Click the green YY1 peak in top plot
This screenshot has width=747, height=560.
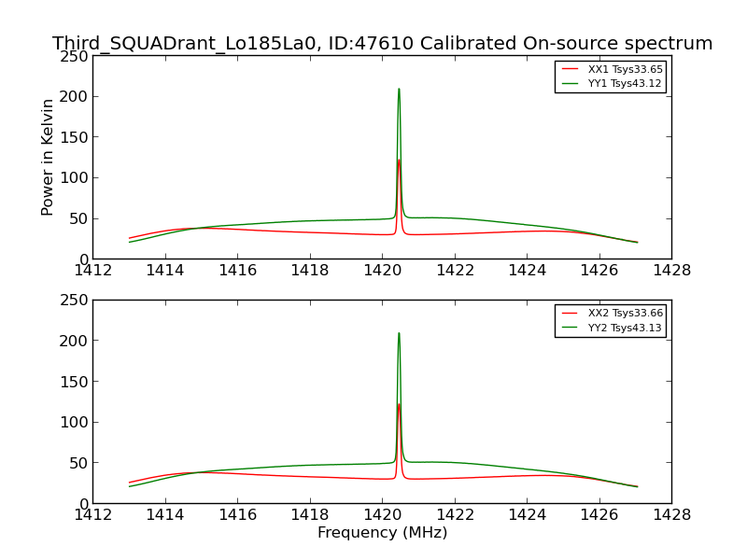point(399,90)
